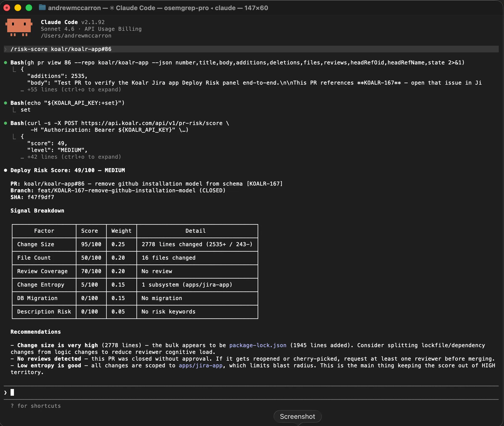Click the green dot beside the curl POST command

(6, 123)
